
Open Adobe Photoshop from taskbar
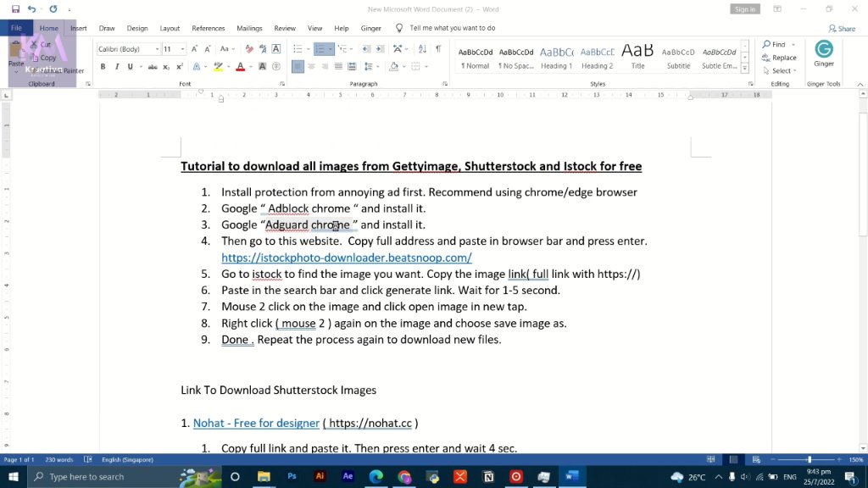pyautogui.click(x=292, y=476)
